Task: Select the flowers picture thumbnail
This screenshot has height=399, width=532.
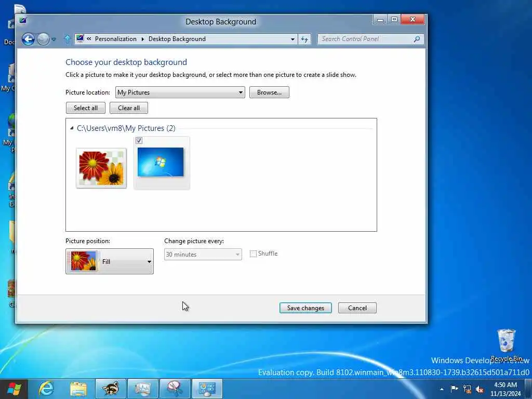Action: (x=101, y=168)
